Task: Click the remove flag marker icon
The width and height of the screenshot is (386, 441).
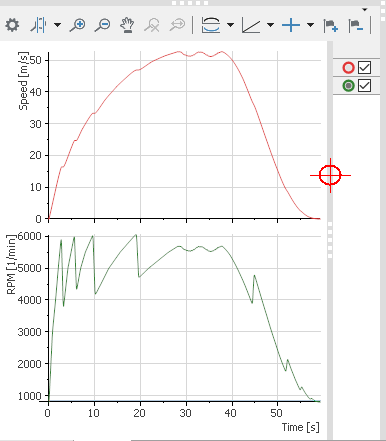Action: coord(356,26)
